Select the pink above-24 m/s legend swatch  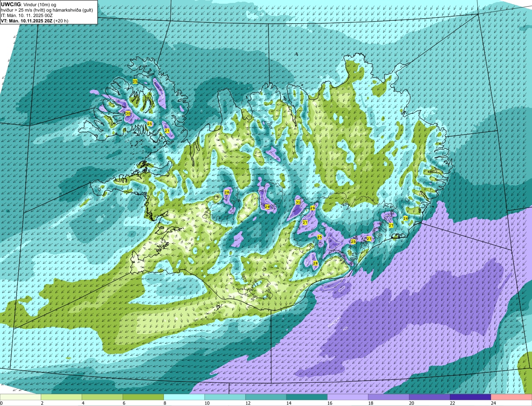click(512, 397)
